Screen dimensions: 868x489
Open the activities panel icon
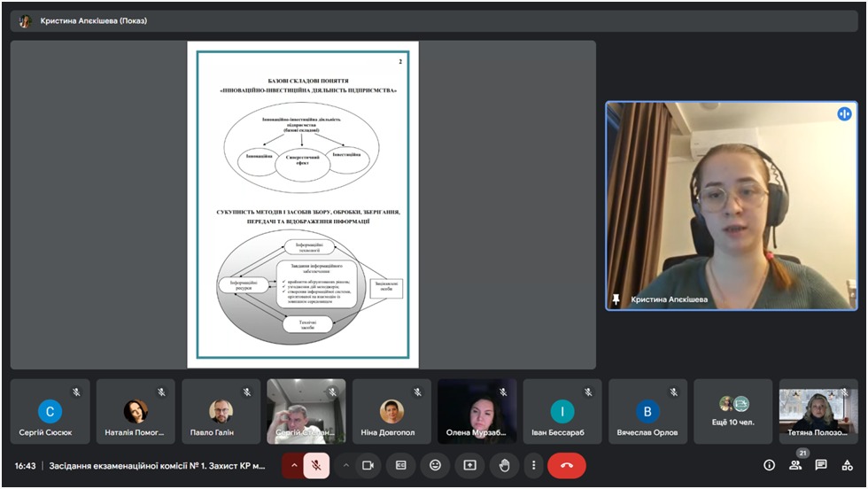pyautogui.click(x=848, y=465)
